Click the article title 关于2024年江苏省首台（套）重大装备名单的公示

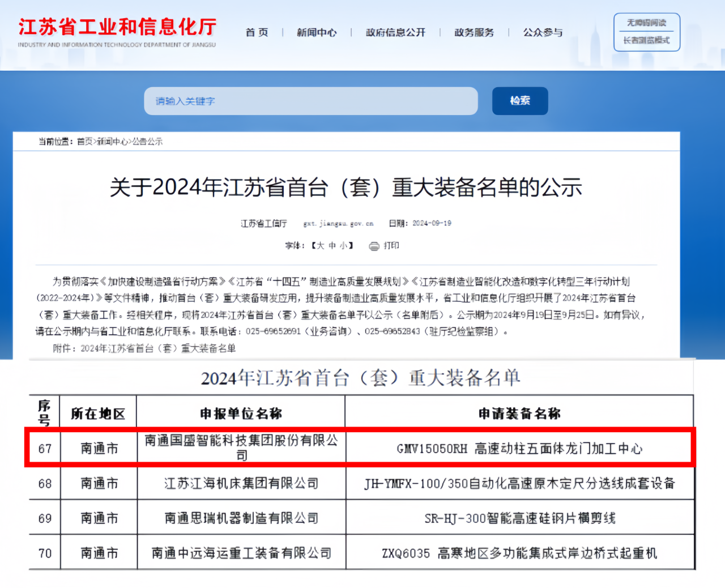coord(346,187)
